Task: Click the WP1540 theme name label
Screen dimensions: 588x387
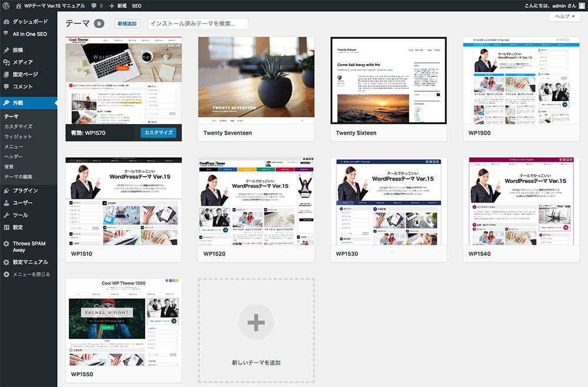Action: [479, 253]
